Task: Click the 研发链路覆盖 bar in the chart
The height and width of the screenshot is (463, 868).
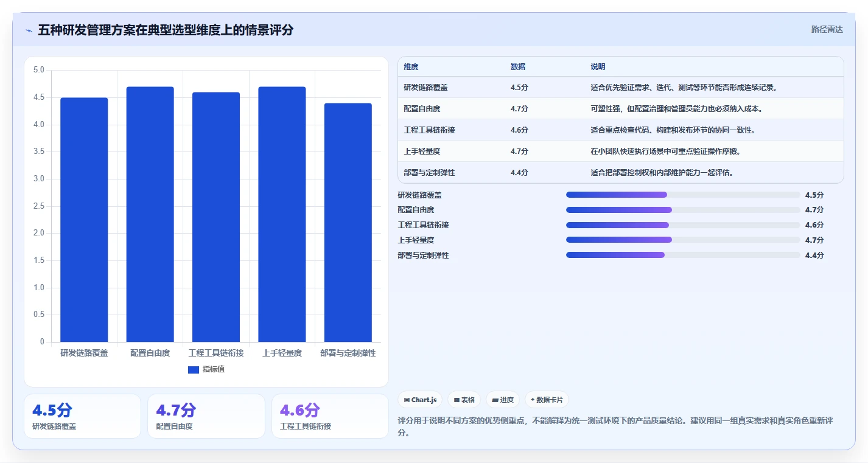Action: (x=84, y=220)
